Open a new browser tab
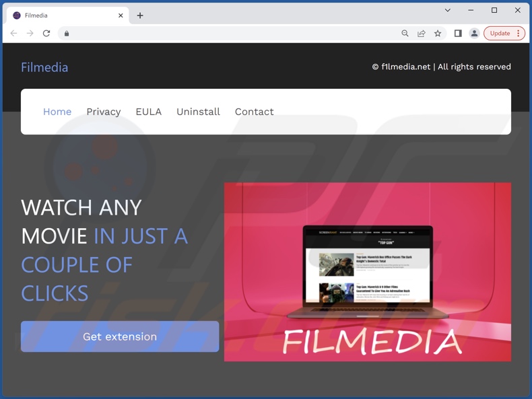The image size is (532, 399). point(140,15)
